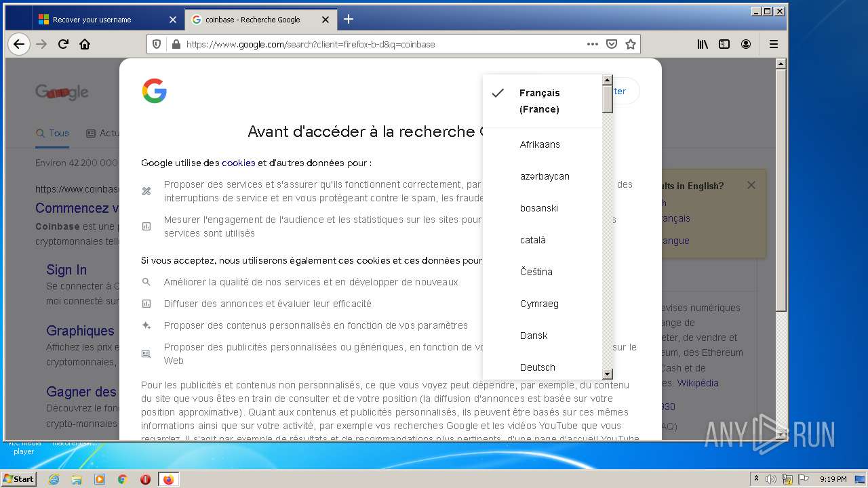Open tracking protection shield in address bar
Image resolution: width=868 pixels, height=488 pixels.
(x=157, y=44)
